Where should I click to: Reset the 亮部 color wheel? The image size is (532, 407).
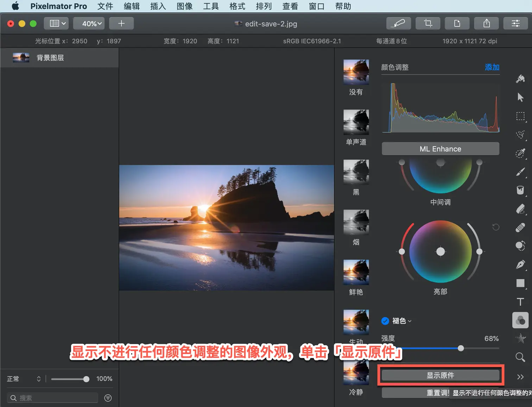click(x=496, y=227)
